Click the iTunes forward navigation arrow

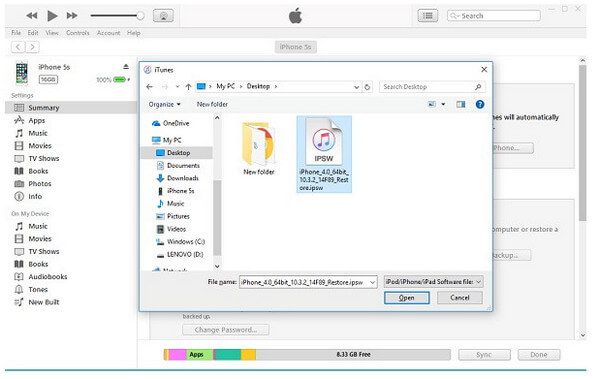(33, 47)
